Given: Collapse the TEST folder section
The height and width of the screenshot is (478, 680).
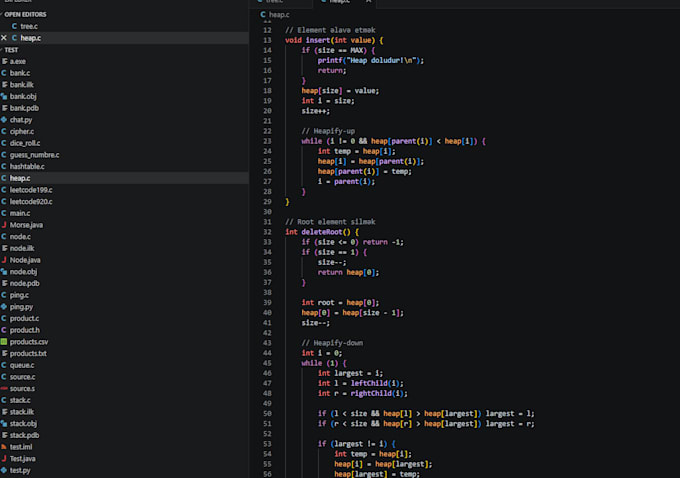Looking at the screenshot, I should pyautogui.click(x=11, y=50).
